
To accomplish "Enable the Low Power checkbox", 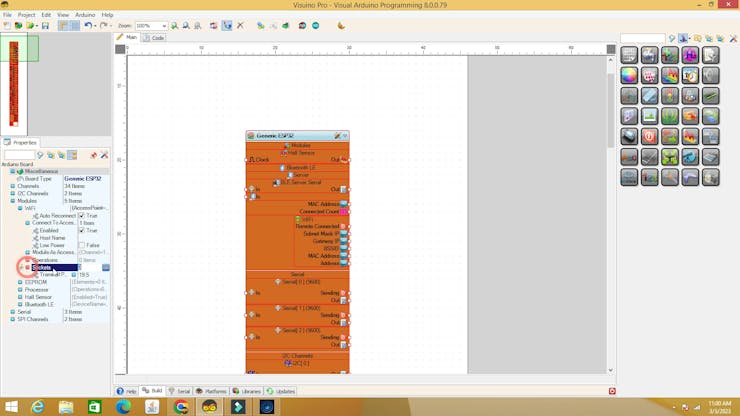I will point(82,246).
